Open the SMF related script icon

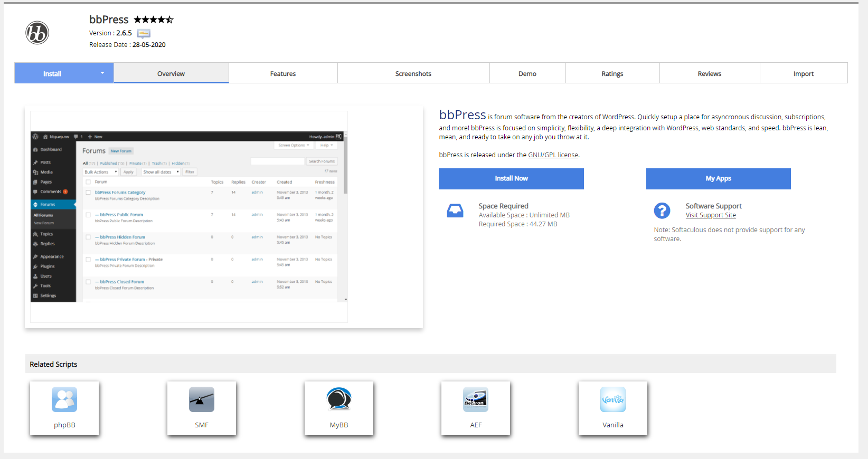point(202,399)
